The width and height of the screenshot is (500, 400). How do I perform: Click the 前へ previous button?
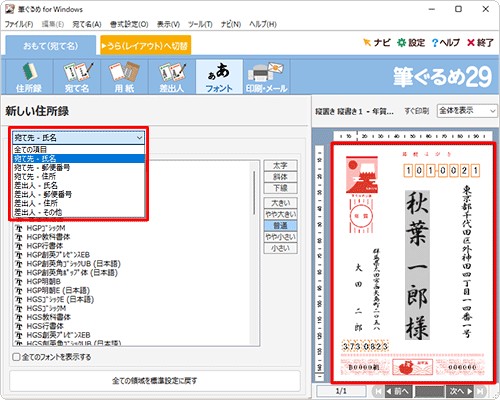(398, 391)
